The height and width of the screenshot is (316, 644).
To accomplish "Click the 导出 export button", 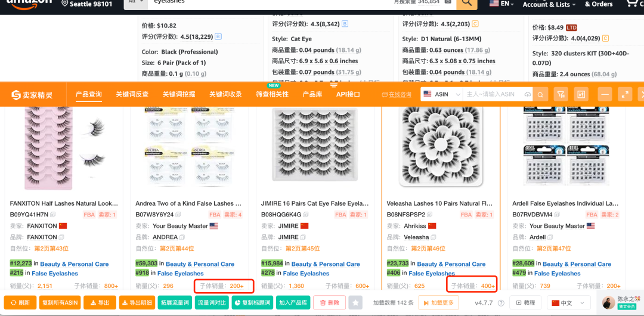I will [100, 303].
